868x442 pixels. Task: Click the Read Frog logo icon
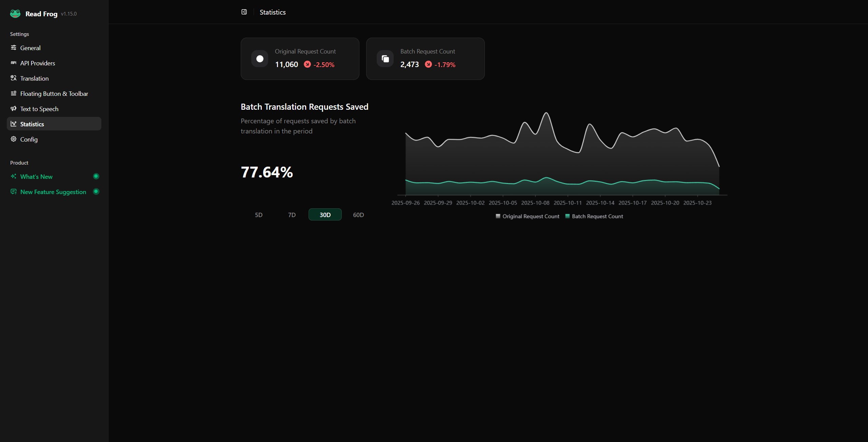tap(15, 14)
